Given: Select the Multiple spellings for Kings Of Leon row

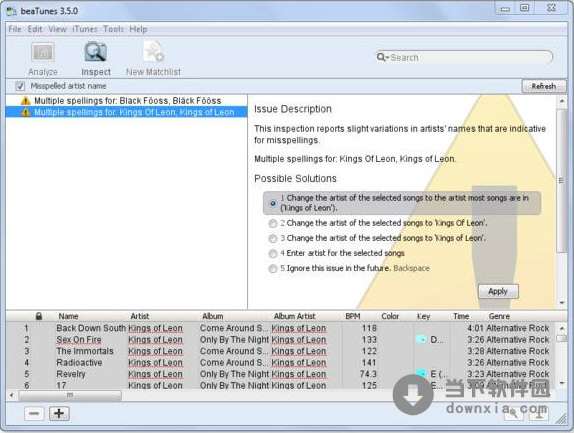Looking at the screenshot, I should click(x=126, y=112).
